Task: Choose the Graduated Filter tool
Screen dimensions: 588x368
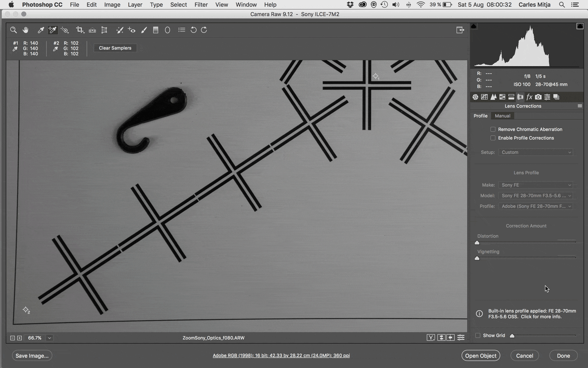Action: coord(156,30)
